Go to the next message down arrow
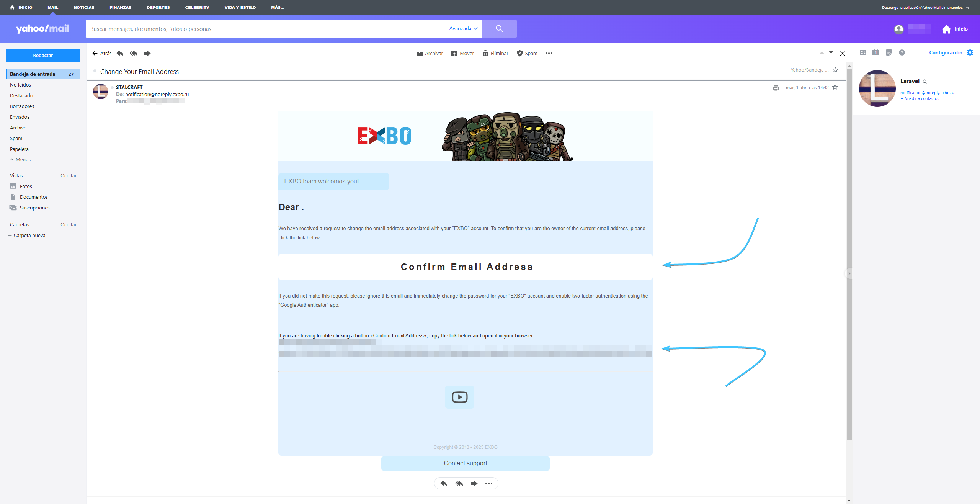 (x=831, y=52)
